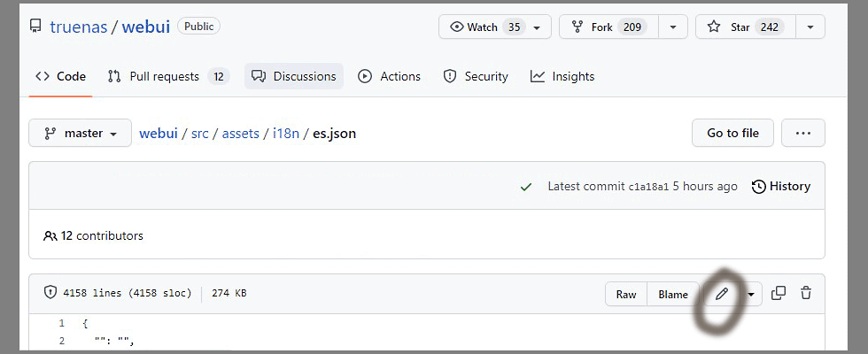Expand the Star lists dropdown arrow

(x=810, y=27)
